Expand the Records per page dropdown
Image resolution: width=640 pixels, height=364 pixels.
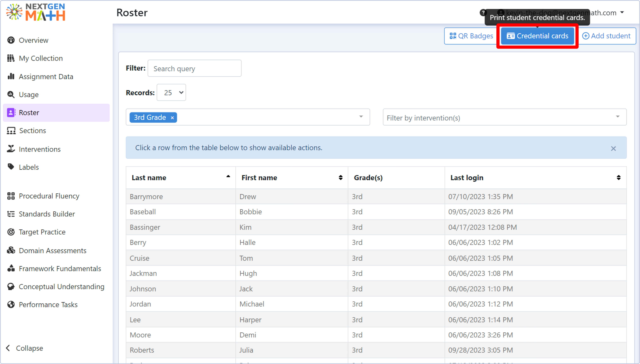tap(171, 93)
